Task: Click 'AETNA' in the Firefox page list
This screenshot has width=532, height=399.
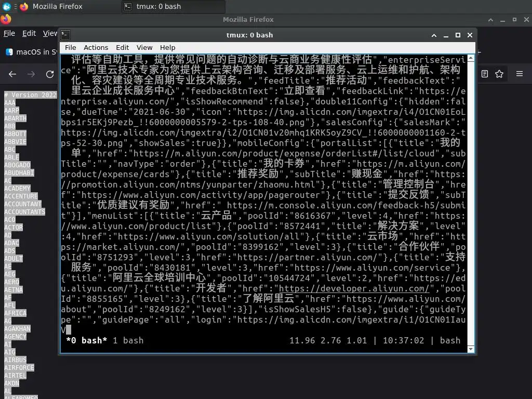Action: [14, 290]
